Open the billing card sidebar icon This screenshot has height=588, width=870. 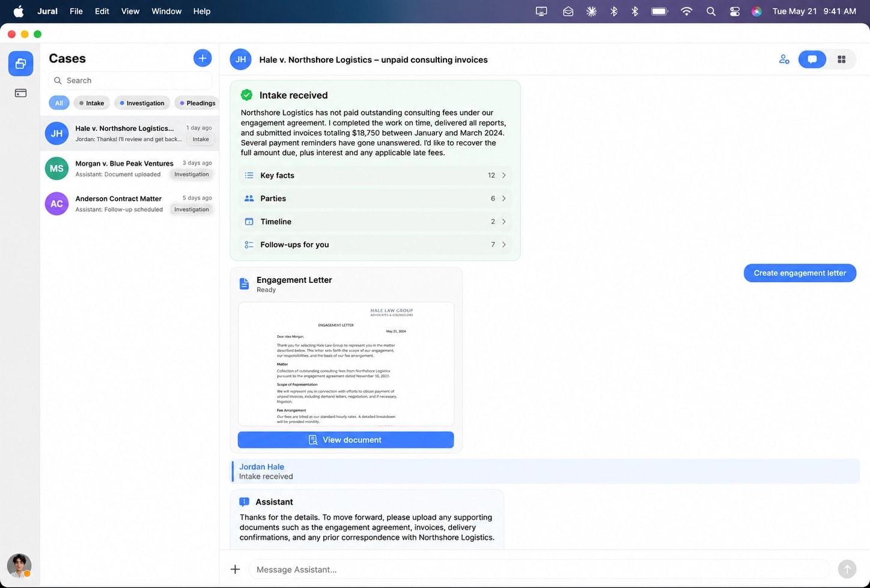click(x=20, y=93)
